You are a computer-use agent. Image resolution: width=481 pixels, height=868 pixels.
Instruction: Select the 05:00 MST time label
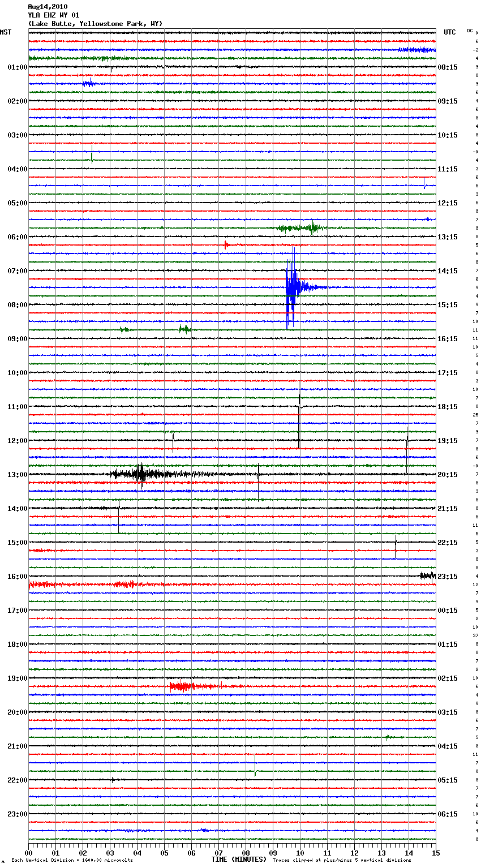pyautogui.click(x=18, y=203)
